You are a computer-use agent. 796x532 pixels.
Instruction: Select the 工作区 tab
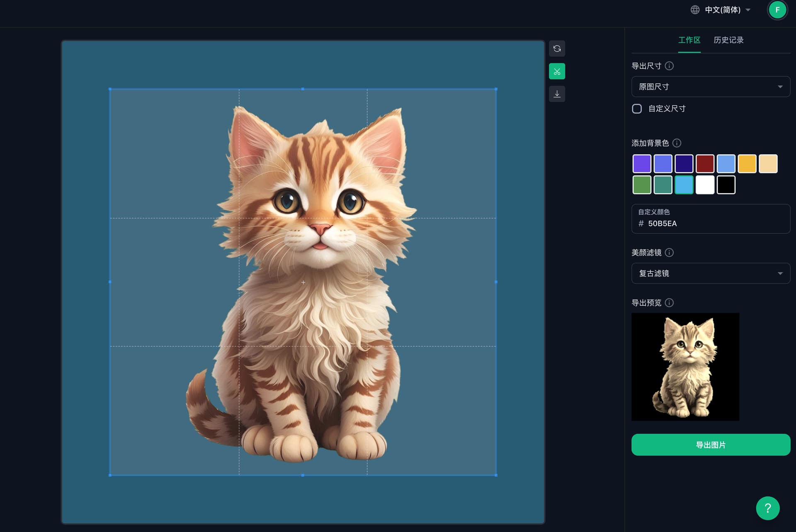(x=689, y=40)
